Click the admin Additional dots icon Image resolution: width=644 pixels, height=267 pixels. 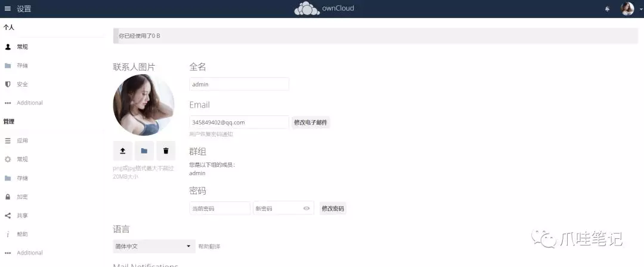pos(8,253)
